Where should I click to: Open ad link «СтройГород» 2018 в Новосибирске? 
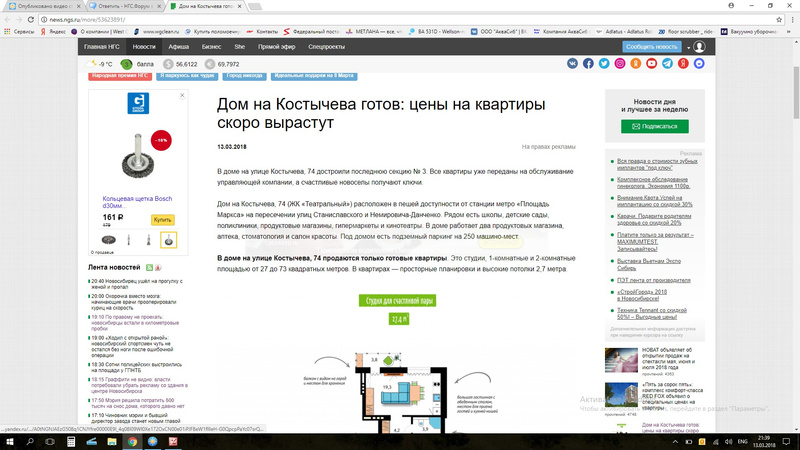(x=642, y=295)
